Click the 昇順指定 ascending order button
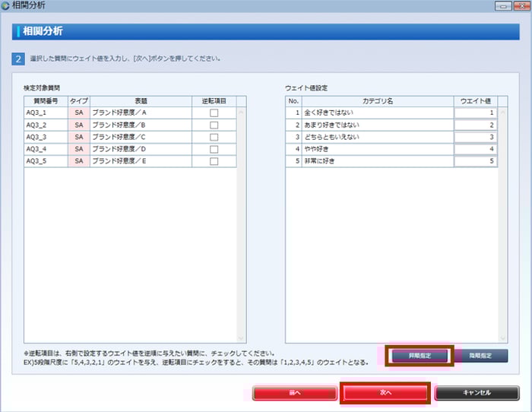The height and width of the screenshot is (412, 532). [x=420, y=355]
